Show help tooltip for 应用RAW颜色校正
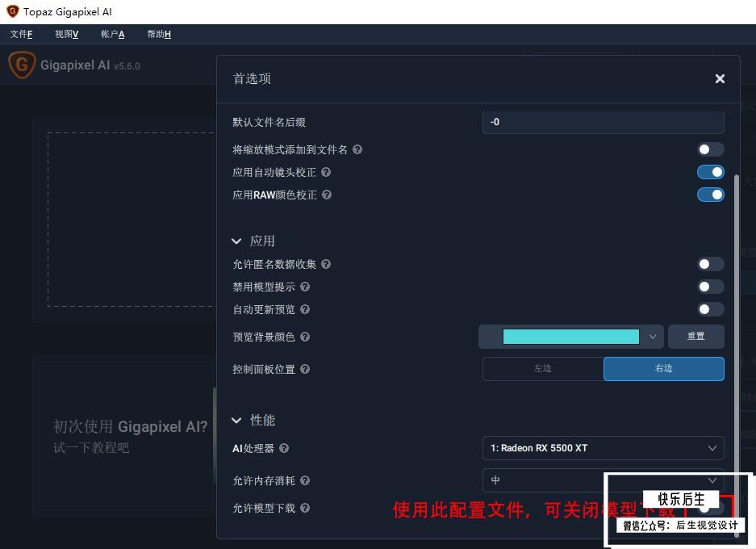This screenshot has height=549, width=756. click(327, 195)
